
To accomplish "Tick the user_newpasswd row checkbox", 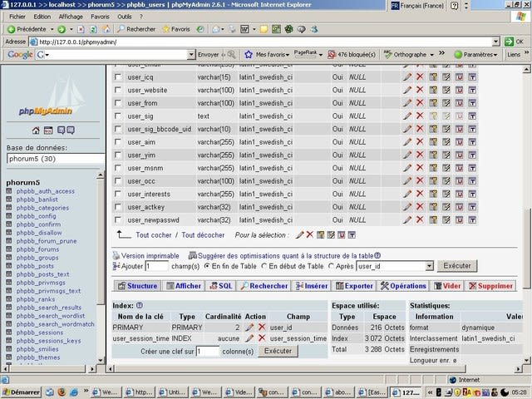I will 118,219.
